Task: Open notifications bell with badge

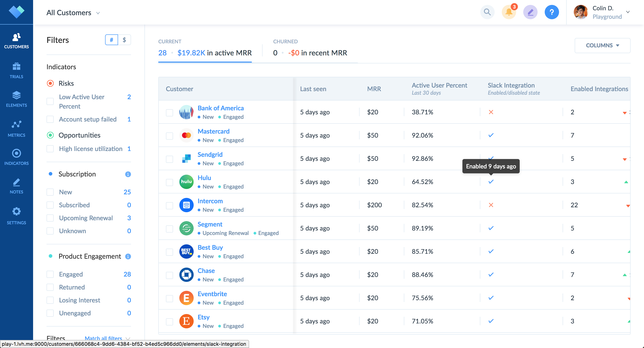Action: tap(508, 12)
